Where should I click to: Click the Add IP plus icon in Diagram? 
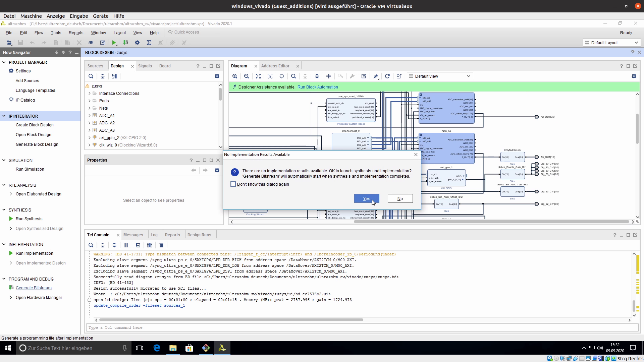[x=329, y=76]
